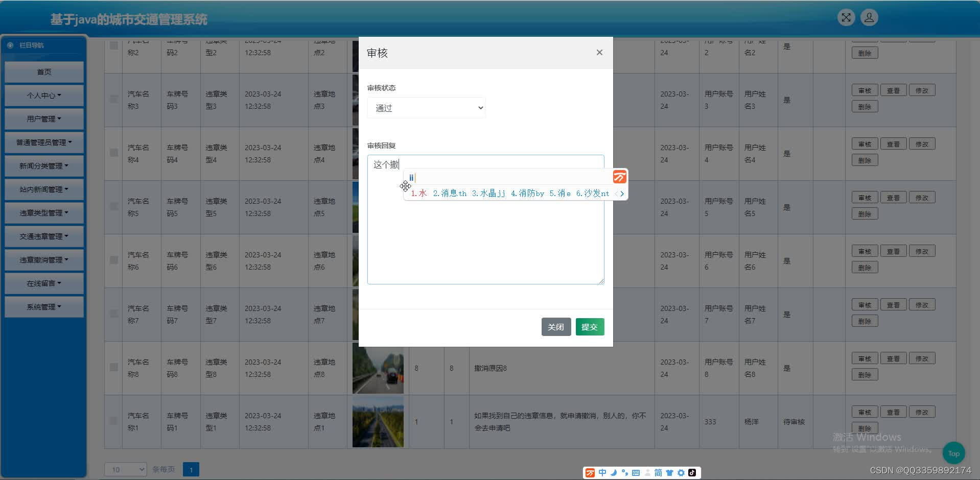The height and width of the screenshot is (480, 980).
Task: Toggle Chinese/English mode (中) on IME toolbar
Action: tap(602, 473)
